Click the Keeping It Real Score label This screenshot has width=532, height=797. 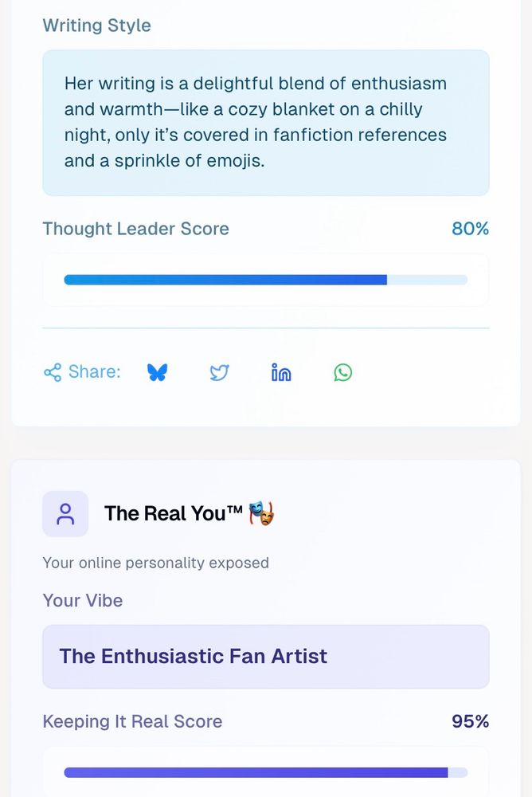click(133, 721)
